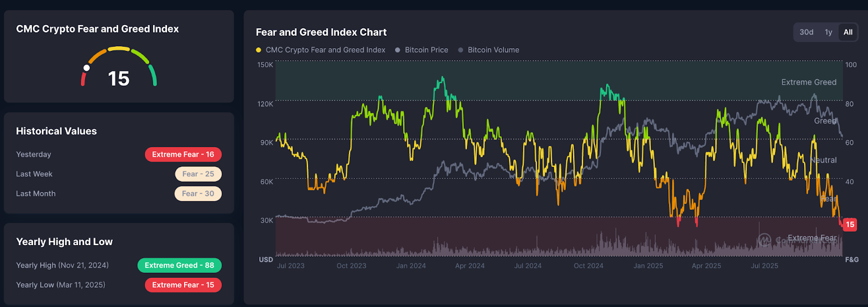Screen dimensions: 868x307
Task: Toggle CMC Crypto Fear and Greed Index legend
Action: click(x=325, y=50)
